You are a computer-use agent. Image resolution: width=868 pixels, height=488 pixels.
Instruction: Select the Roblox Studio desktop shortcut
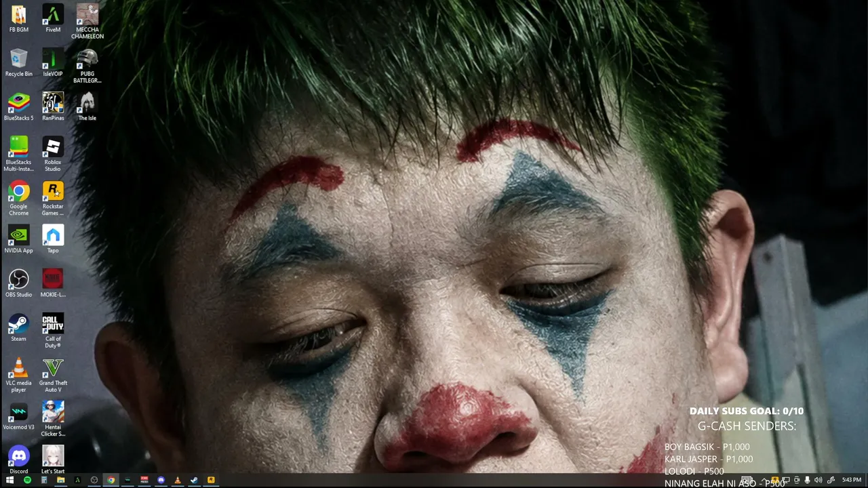pyautogui.click(x=53, y=154)
